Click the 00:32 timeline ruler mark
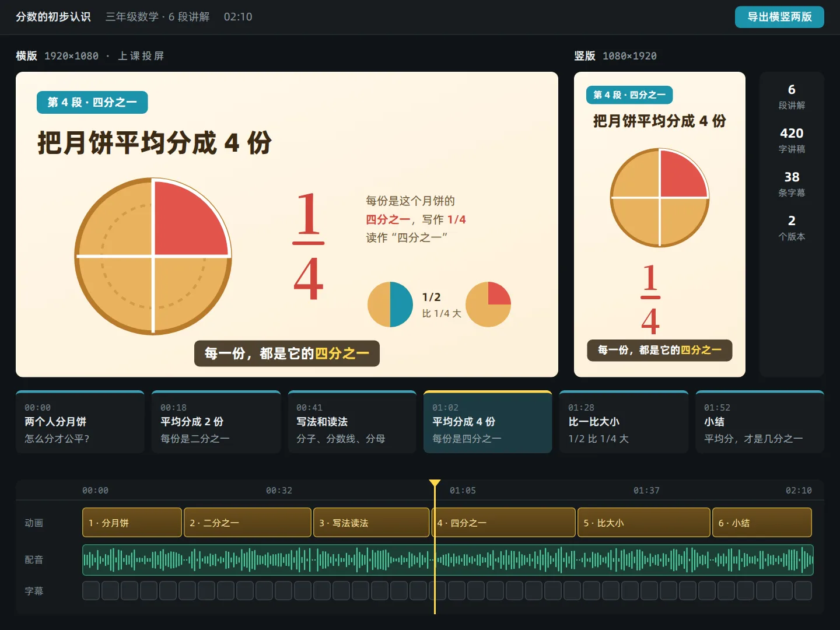The height and width of the screenshot is (630, 840). point(279,491)
